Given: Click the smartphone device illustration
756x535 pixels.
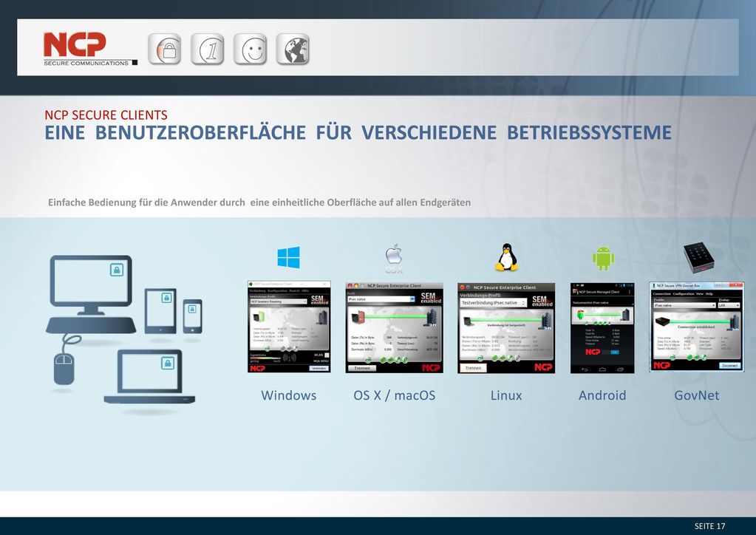Looking at the screenshot, I should pos(192,316).
